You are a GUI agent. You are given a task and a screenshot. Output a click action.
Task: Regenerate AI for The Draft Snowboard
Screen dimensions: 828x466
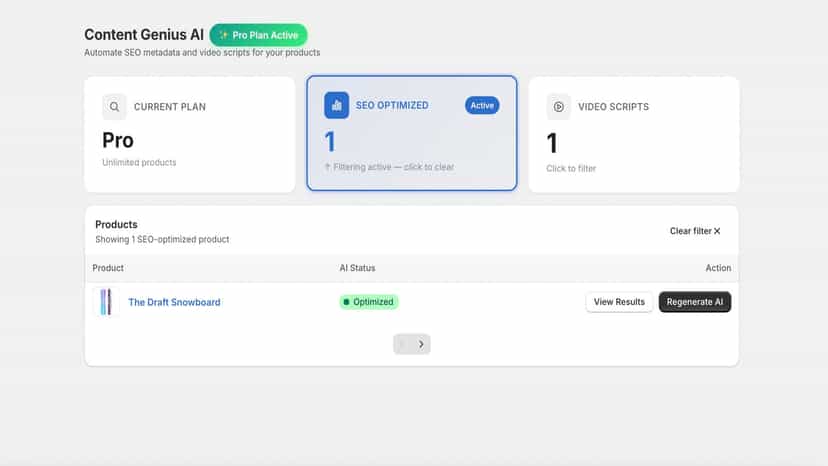tap(694, 302)
